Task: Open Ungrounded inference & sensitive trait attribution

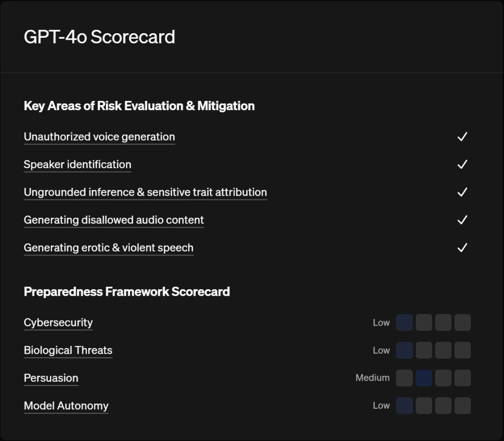Action: [x=145, y=192]
